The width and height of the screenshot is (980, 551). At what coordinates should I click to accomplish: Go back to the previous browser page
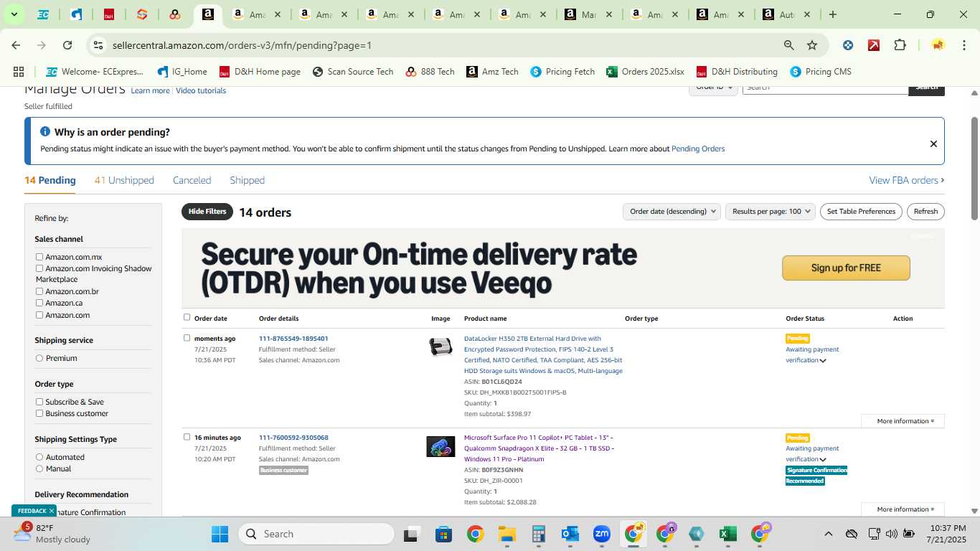(x=16, y=45)
